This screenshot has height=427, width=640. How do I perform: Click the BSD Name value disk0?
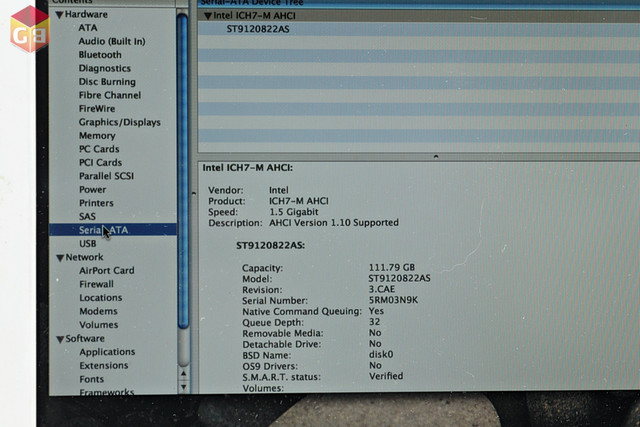point(381,354)
